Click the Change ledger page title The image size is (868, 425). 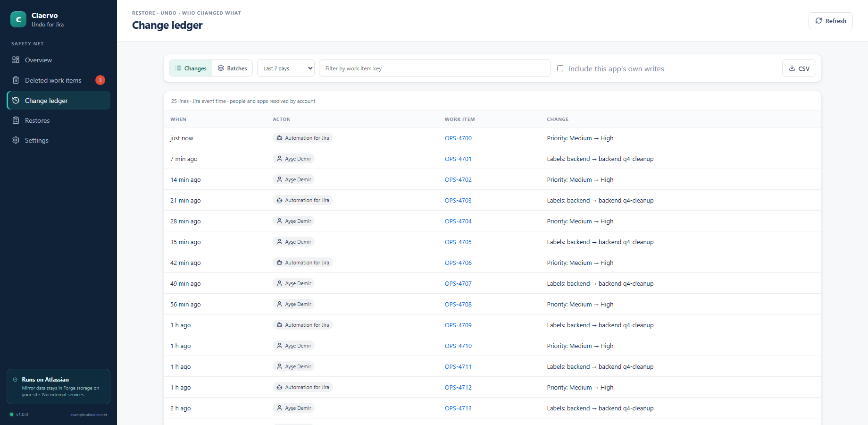click(167, 25)
